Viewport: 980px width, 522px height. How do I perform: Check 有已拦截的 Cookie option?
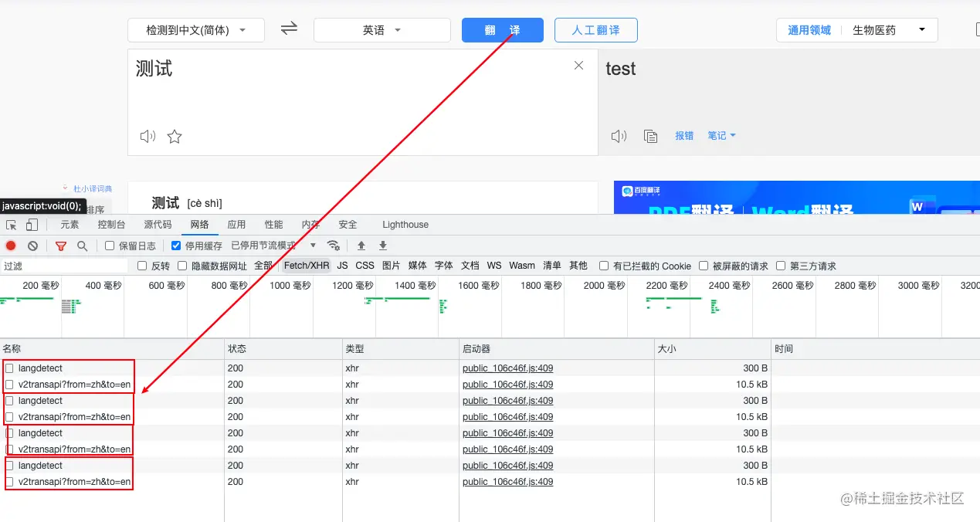604,266
